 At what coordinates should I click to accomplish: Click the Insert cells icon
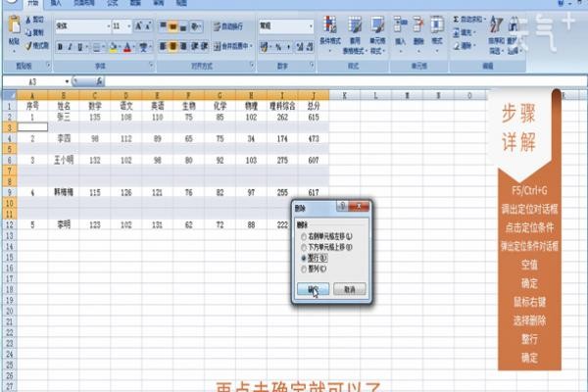[x=400, y=24]
